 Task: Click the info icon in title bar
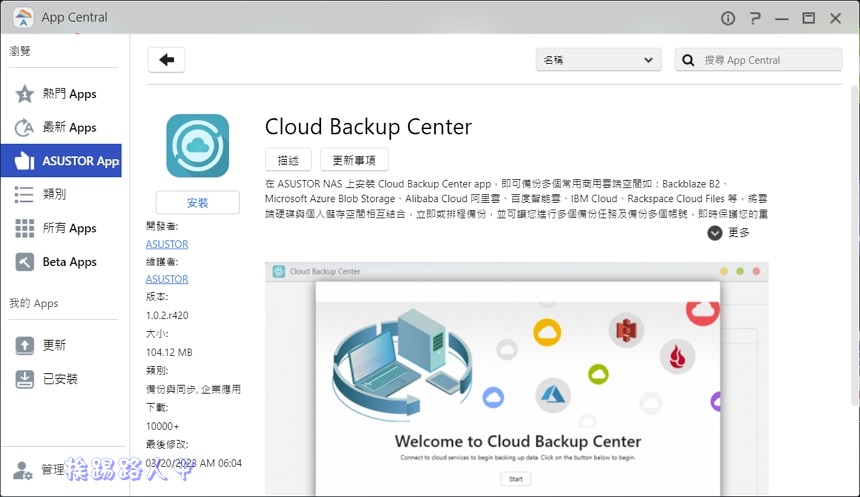point(728,18)
